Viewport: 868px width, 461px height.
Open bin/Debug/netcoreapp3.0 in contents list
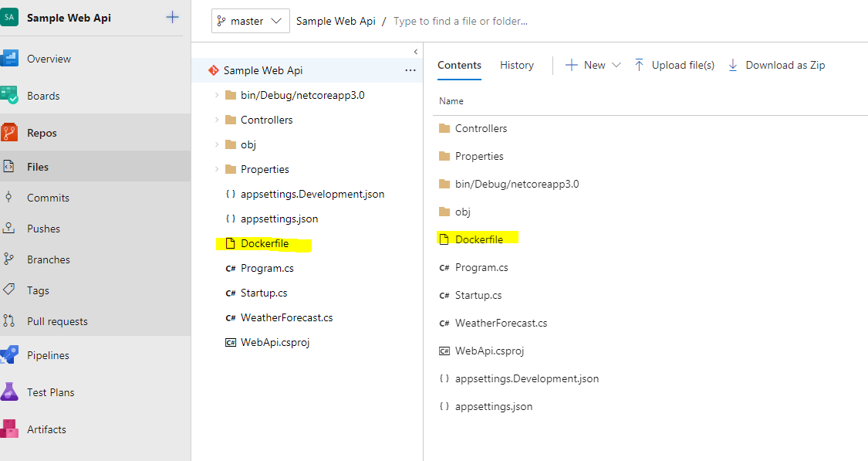click(516, 184)
